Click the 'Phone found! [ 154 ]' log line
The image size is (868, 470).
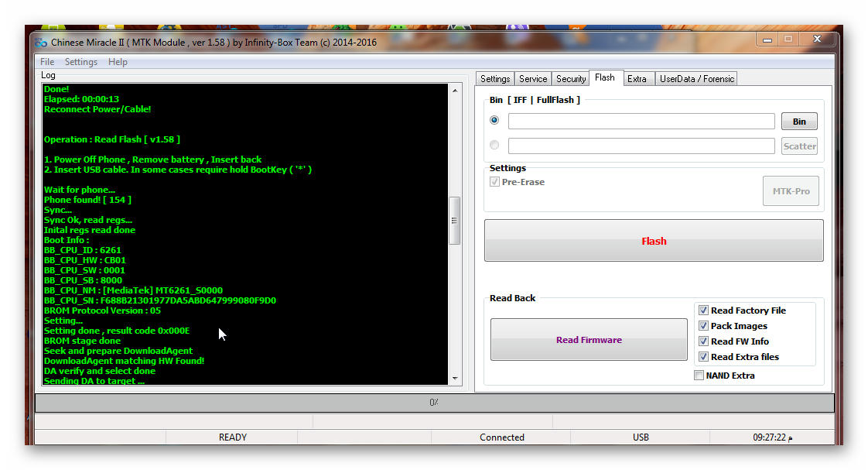[x=87, y=200]
